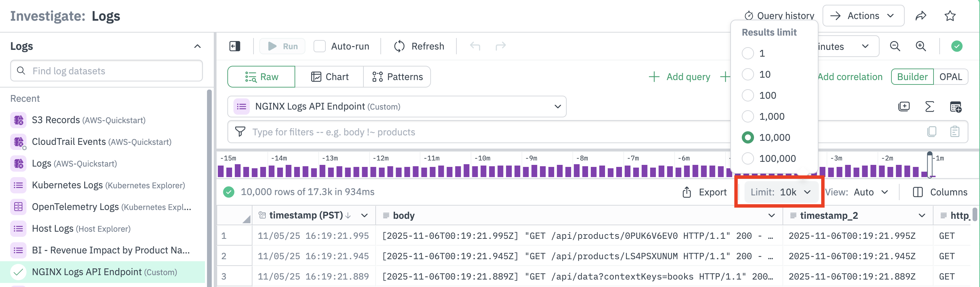Switch to the Chart tab
The height and width of the screenshot is (287, 980).
tap(329, 77)
